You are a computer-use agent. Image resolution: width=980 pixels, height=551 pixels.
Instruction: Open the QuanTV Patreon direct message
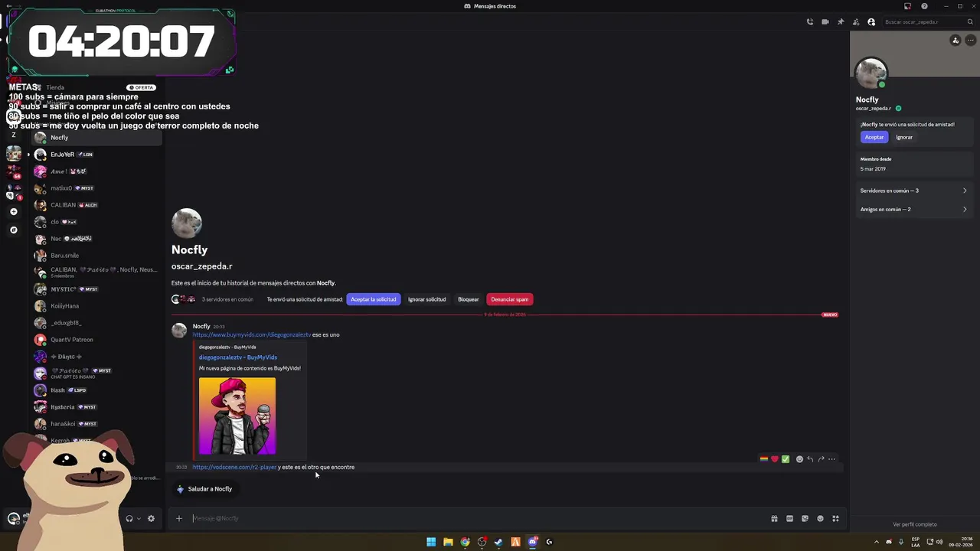pyautogui.click(x=96, y=340)
